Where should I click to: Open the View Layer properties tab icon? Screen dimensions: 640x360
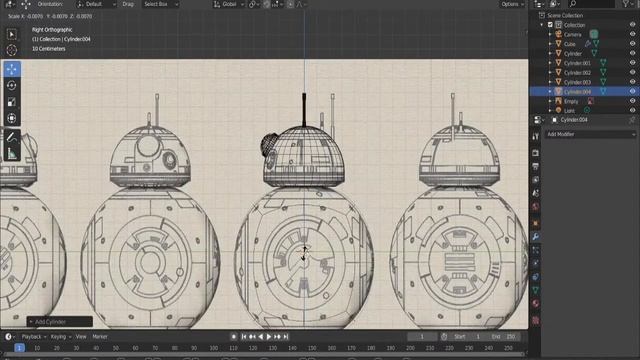coord(536,180)
